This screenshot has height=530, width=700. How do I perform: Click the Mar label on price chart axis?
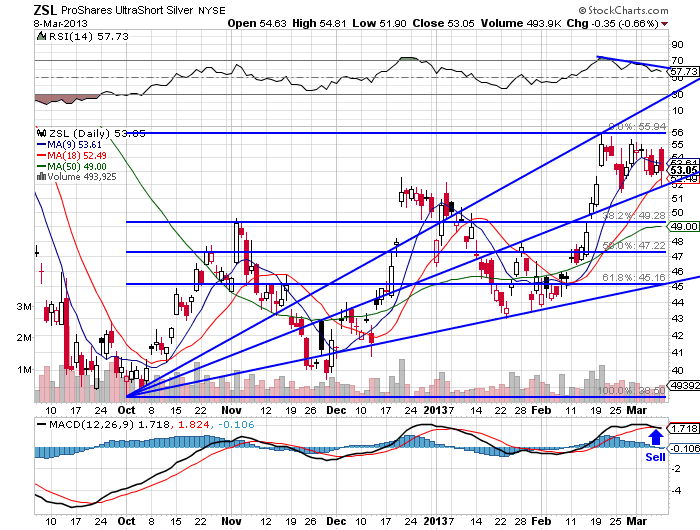pyautogui.click(x=637, y=410)
